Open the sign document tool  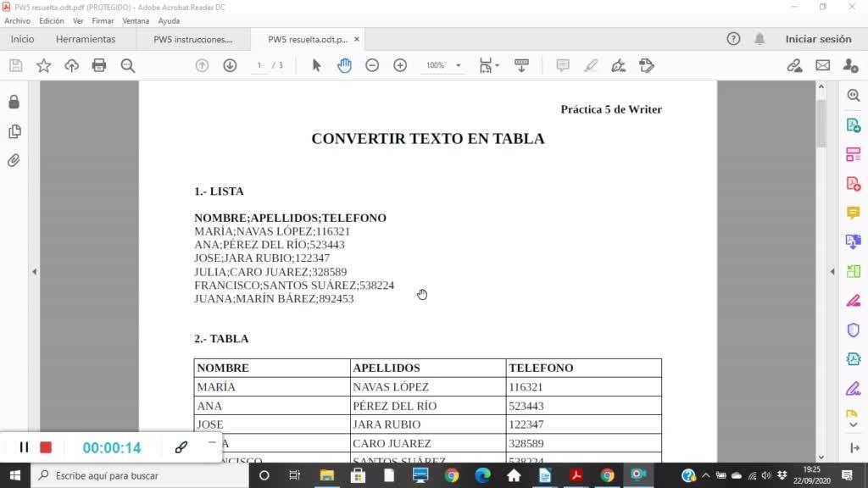tap(618, 65)
